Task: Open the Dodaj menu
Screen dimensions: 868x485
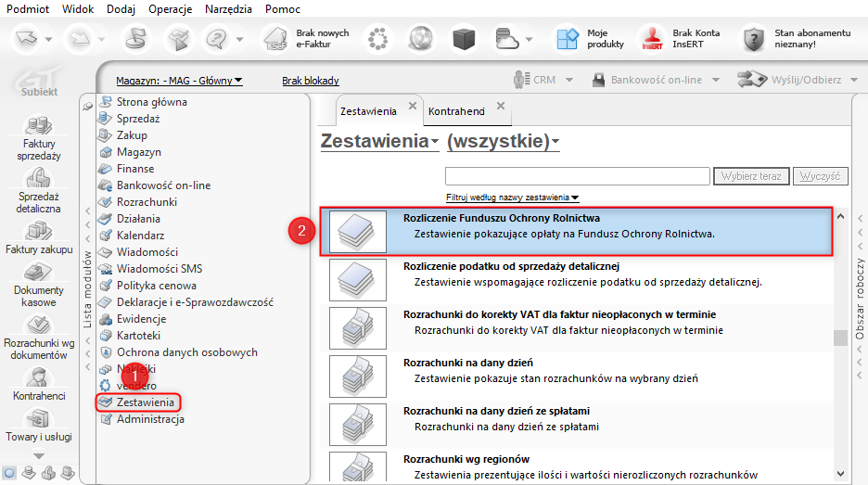Action: 121,9
